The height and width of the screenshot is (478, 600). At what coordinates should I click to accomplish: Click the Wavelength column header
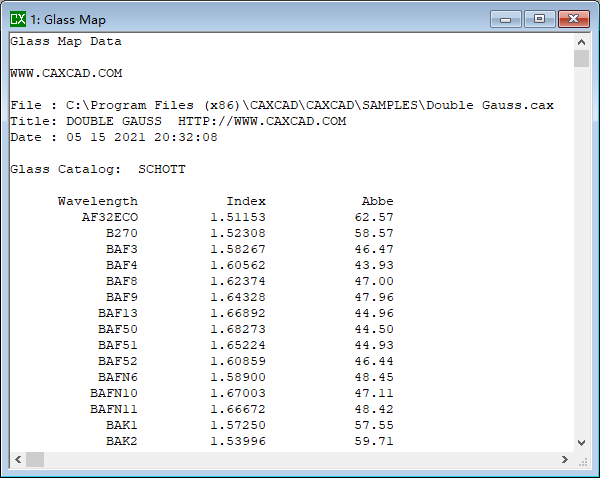tap(98, 201)
